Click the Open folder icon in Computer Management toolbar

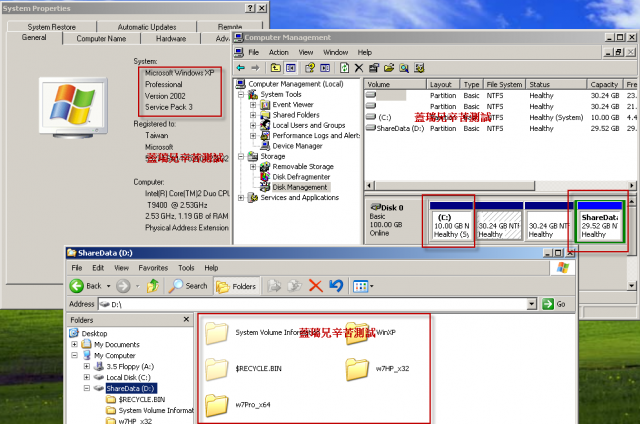[x=389, y=68]
